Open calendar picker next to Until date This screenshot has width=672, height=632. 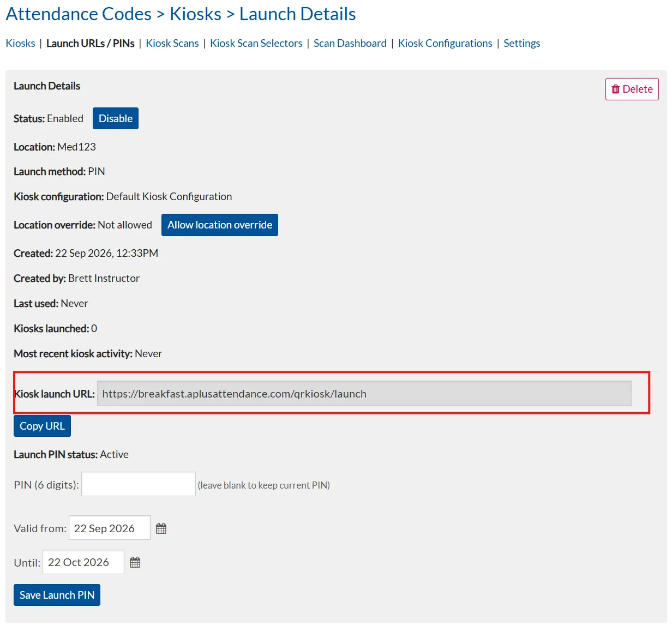(x=135, y=562)
